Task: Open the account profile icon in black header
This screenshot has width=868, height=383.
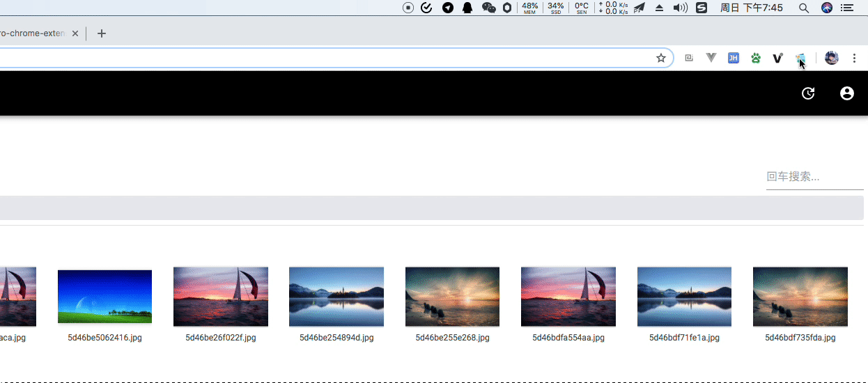Action: [847, 93]
